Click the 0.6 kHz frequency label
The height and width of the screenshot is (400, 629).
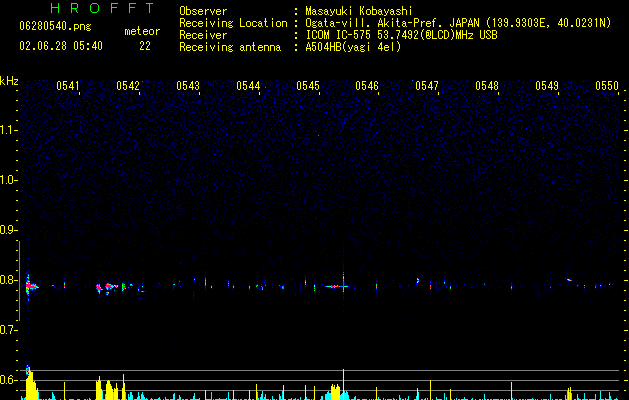[8, 380]
